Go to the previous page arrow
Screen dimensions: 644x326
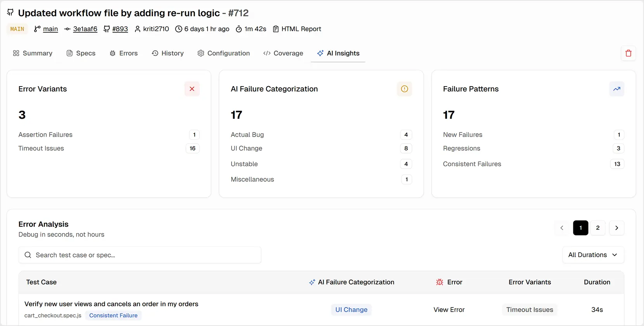click(x=562, y=228)
